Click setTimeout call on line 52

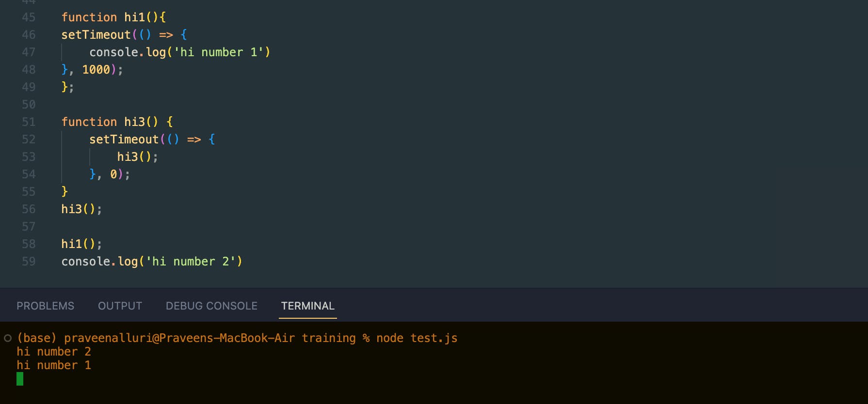tap(124, 140)
